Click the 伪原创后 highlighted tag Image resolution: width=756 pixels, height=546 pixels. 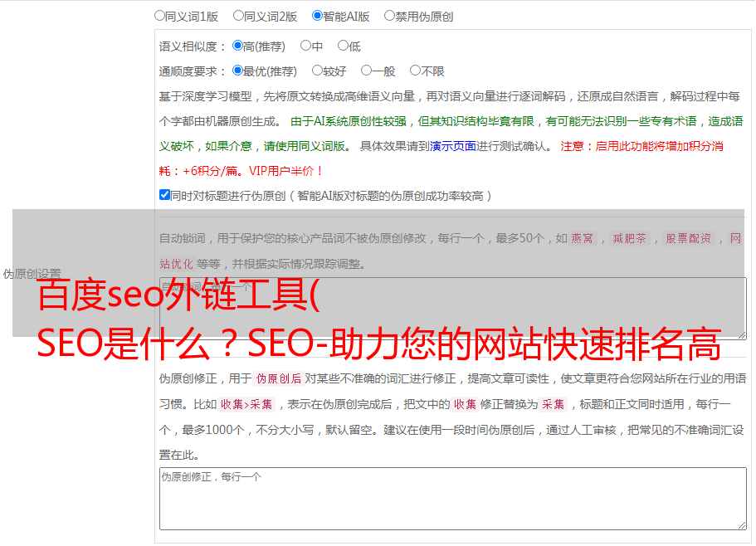(x=278, y=378)
